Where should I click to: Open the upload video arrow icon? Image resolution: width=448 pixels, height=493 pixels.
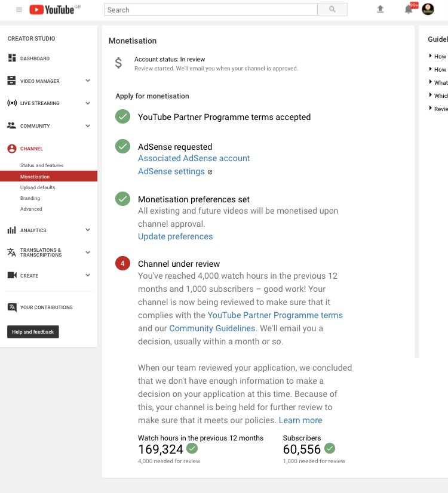coord(381,9)
